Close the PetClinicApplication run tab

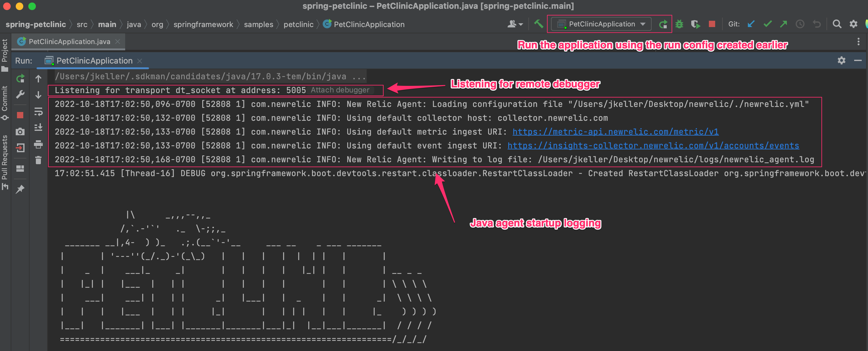(x=140, y=61)
